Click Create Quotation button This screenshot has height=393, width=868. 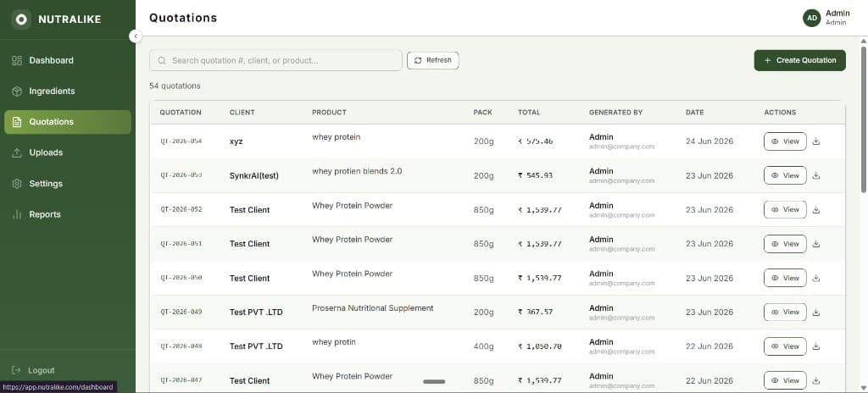tap(800, 60)
